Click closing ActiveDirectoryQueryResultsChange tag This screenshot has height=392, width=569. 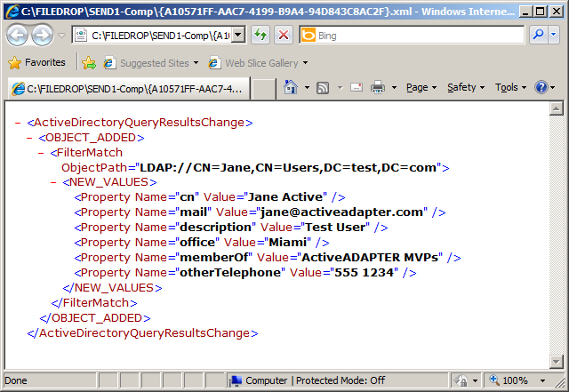(x=142, y=333)
